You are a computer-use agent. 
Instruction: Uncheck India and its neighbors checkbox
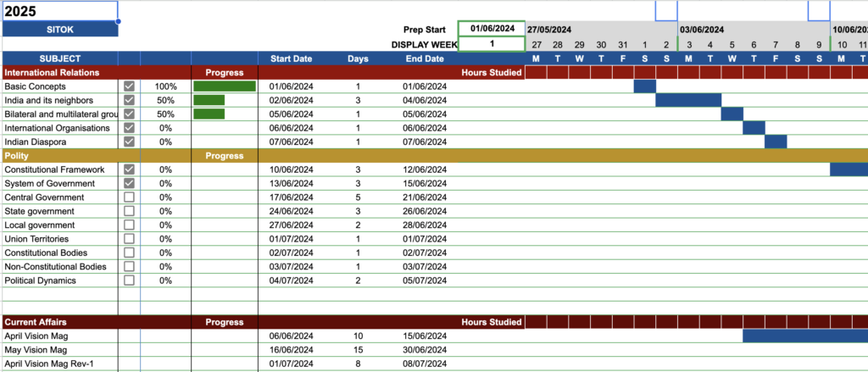[x=129, y=100]
